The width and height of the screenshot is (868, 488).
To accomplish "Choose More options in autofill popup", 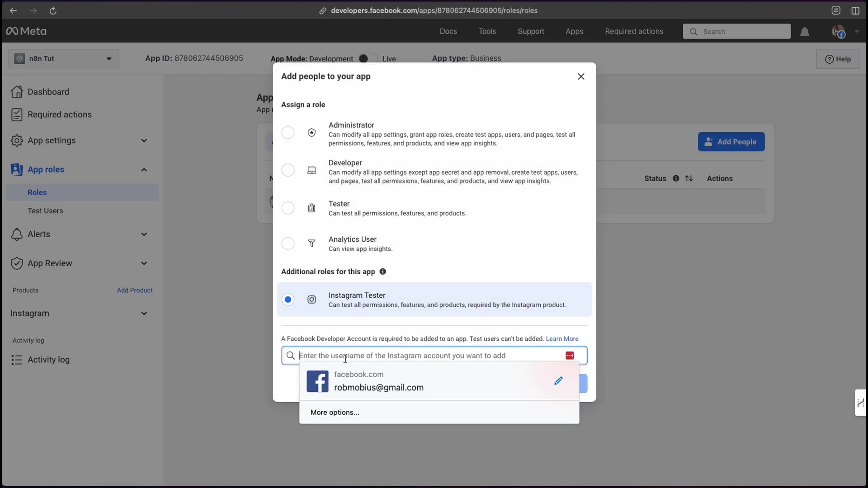I will pos(335,413).
